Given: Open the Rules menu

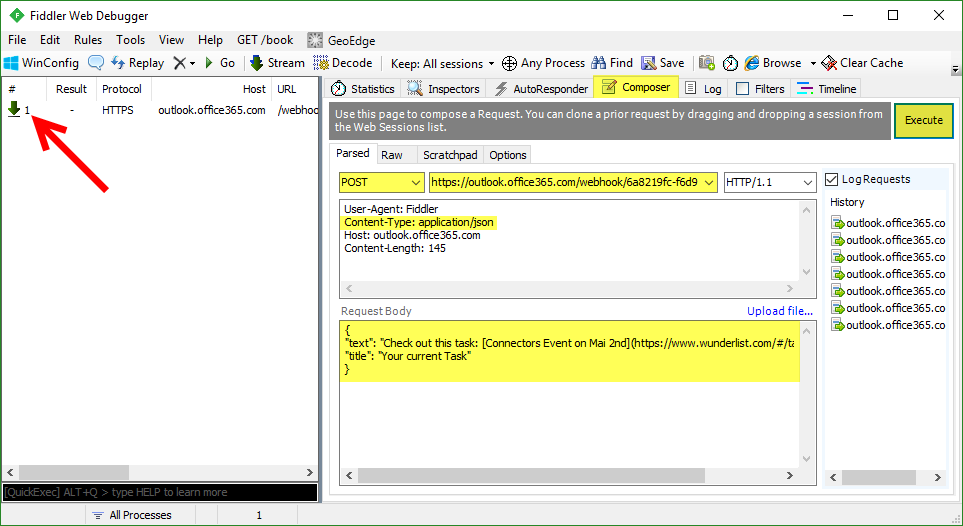Looking at the screenshot, I should pyautogui.click(x=88, y=40).
